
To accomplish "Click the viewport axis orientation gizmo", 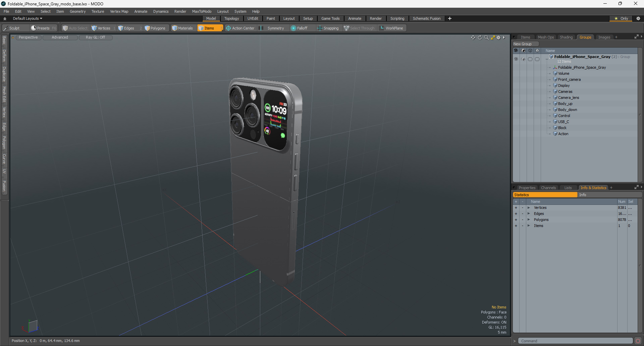I will 31,326.
